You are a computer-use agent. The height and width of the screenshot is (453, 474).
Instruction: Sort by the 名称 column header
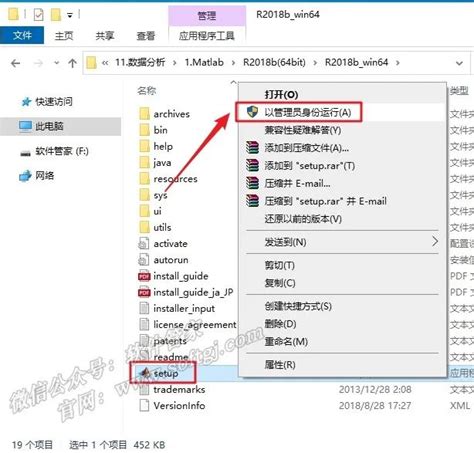pyautogui.click(x=147, y=90)
